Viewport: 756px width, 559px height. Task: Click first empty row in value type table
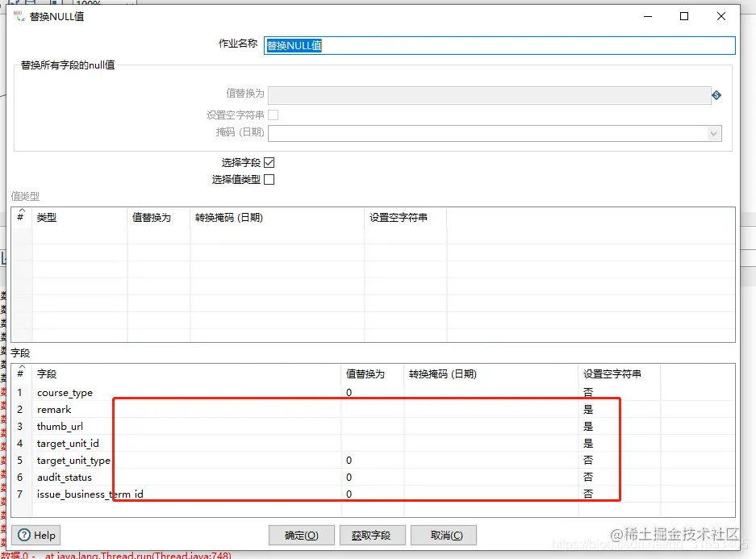(x=373, y=236)
